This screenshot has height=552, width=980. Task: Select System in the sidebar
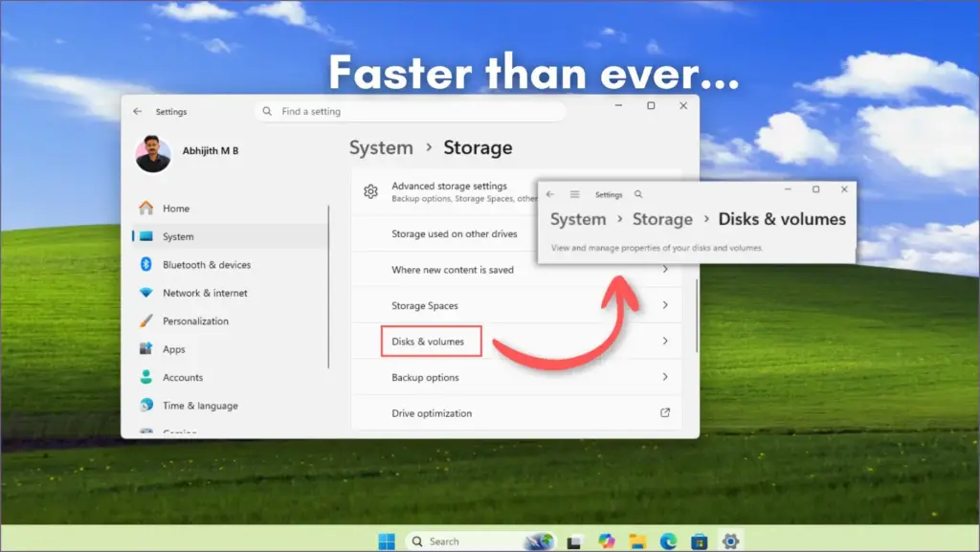pos(230,236)
